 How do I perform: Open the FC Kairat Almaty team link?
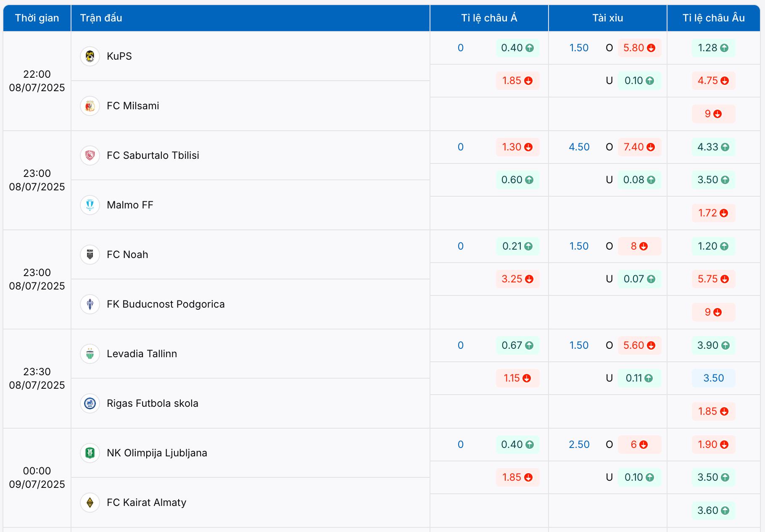(x=146, y=503)
